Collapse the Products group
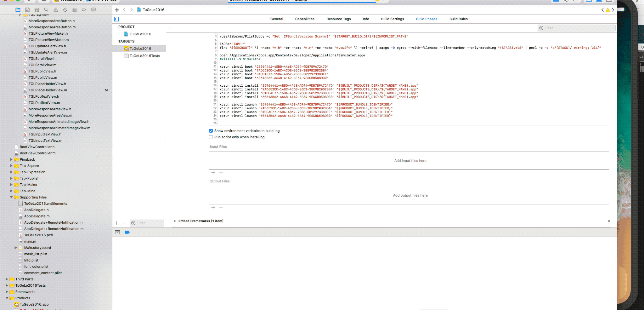 click(7, 298)
